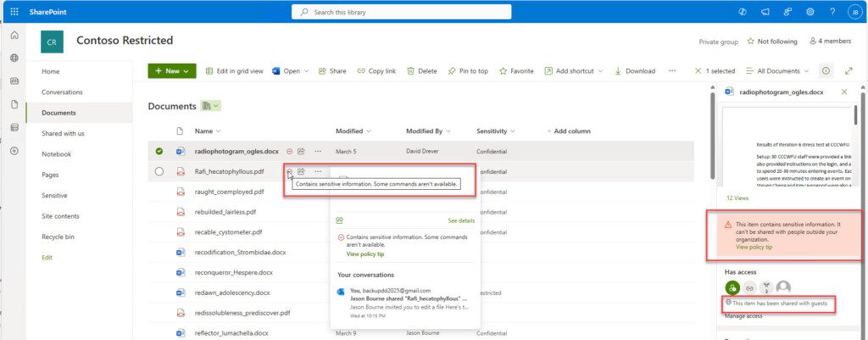Open My Sites globe in app bar

[x=14, y=58]
